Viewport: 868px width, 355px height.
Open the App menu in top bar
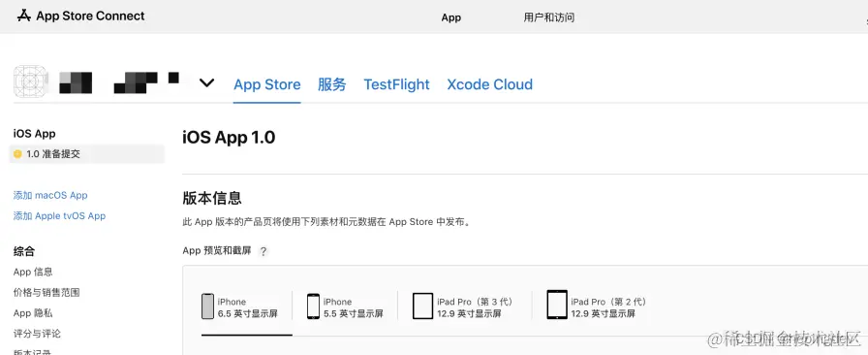[451, 17]
